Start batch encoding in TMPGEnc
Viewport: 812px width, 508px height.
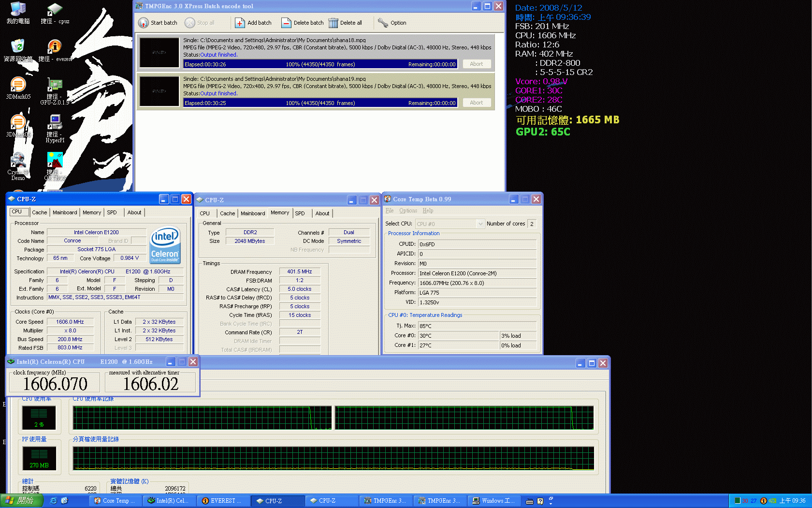click(158, 23)
